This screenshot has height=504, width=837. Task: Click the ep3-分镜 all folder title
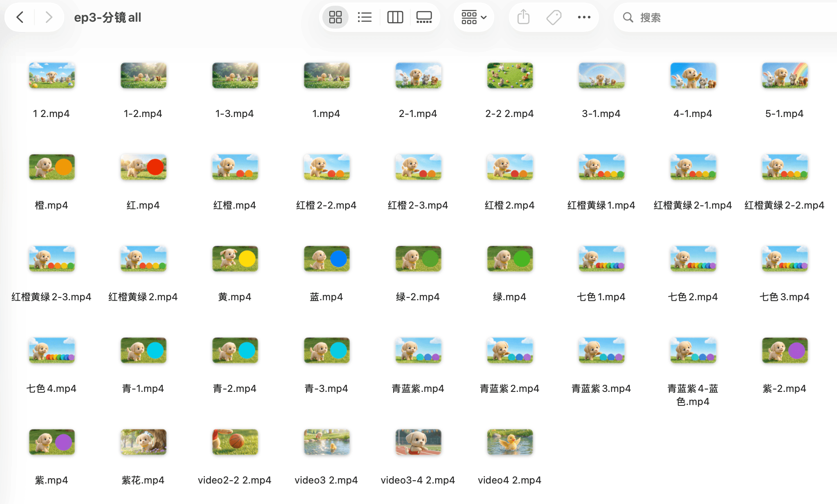coord(108,17)
